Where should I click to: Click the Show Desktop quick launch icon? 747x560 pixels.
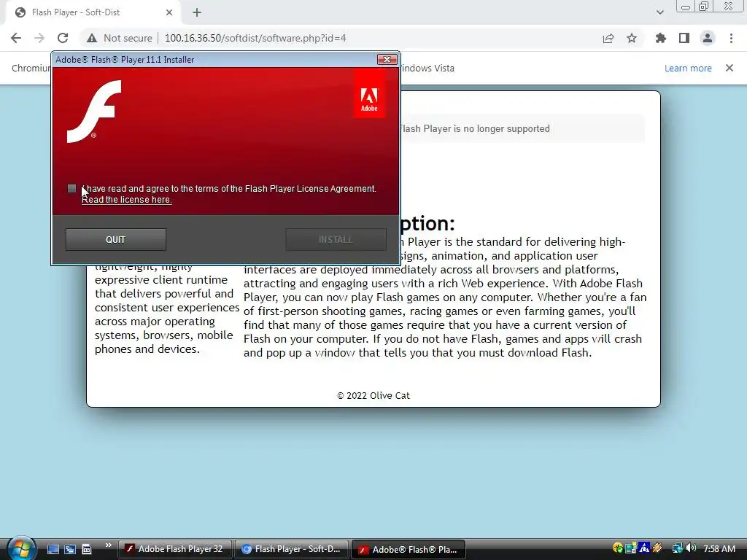click(53, 549)
